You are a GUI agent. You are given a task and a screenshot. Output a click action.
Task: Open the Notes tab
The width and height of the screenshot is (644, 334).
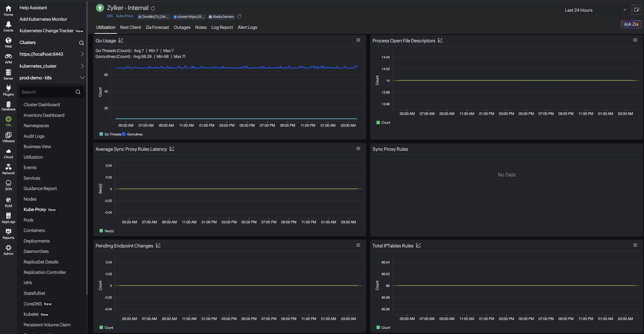point(201,27)
